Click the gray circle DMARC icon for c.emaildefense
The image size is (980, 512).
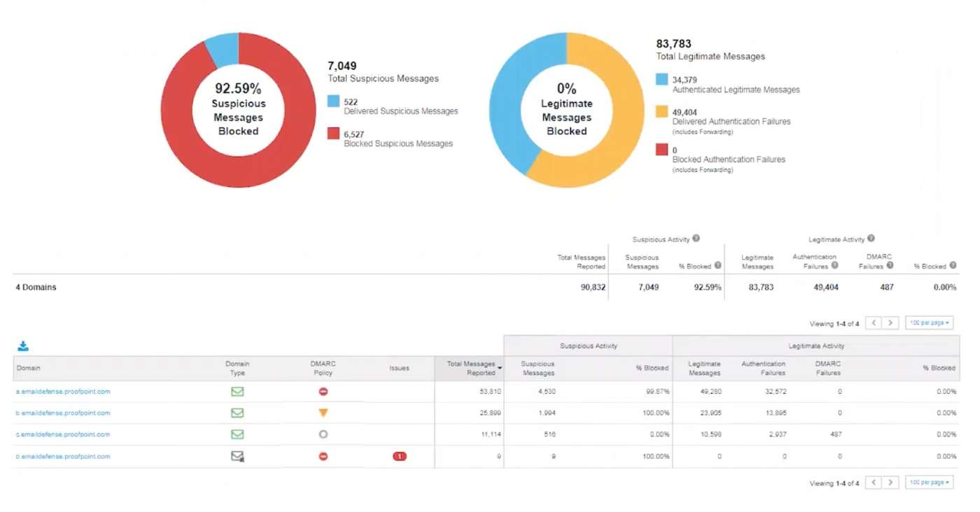[323, 435]
